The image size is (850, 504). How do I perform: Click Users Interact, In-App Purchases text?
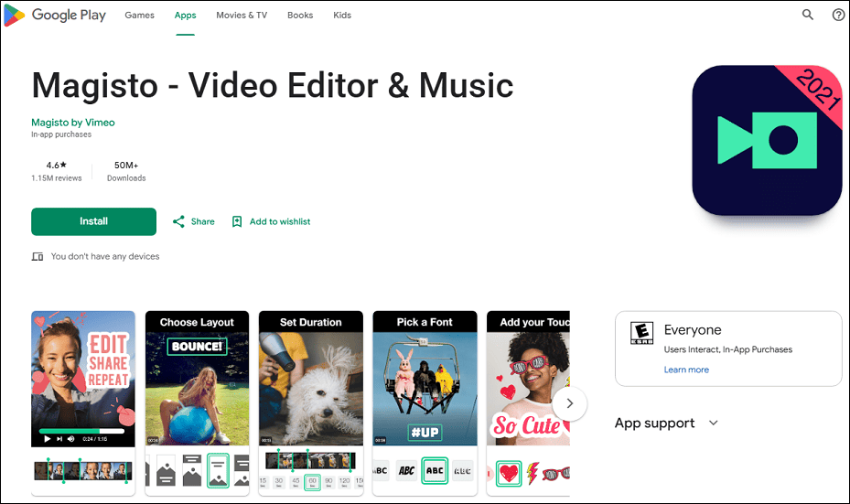point(728,349)
